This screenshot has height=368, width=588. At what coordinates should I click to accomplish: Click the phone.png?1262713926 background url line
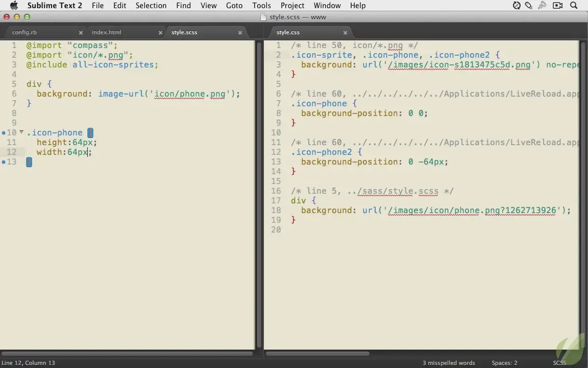pos(436,211)
